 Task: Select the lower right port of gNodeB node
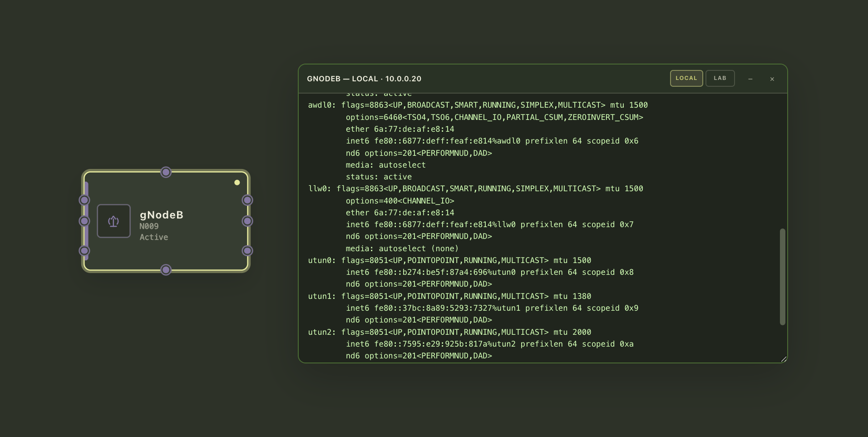pos(247,251)
